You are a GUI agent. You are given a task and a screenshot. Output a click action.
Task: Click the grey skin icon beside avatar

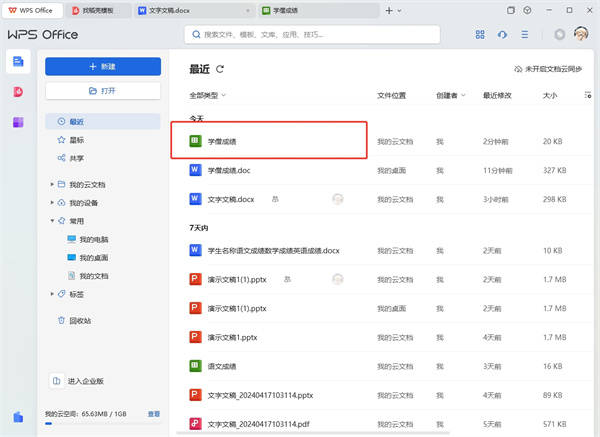[x=559, y=34]
